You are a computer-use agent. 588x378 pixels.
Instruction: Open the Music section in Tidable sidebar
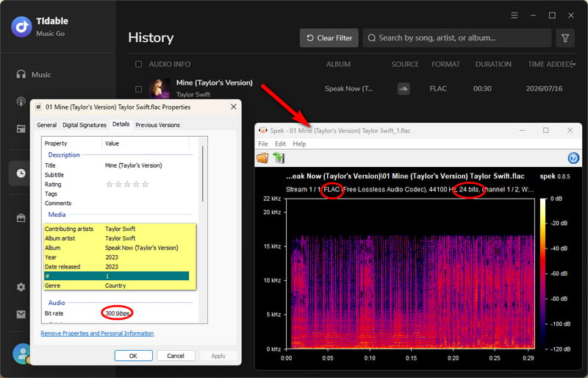[34, 74]
